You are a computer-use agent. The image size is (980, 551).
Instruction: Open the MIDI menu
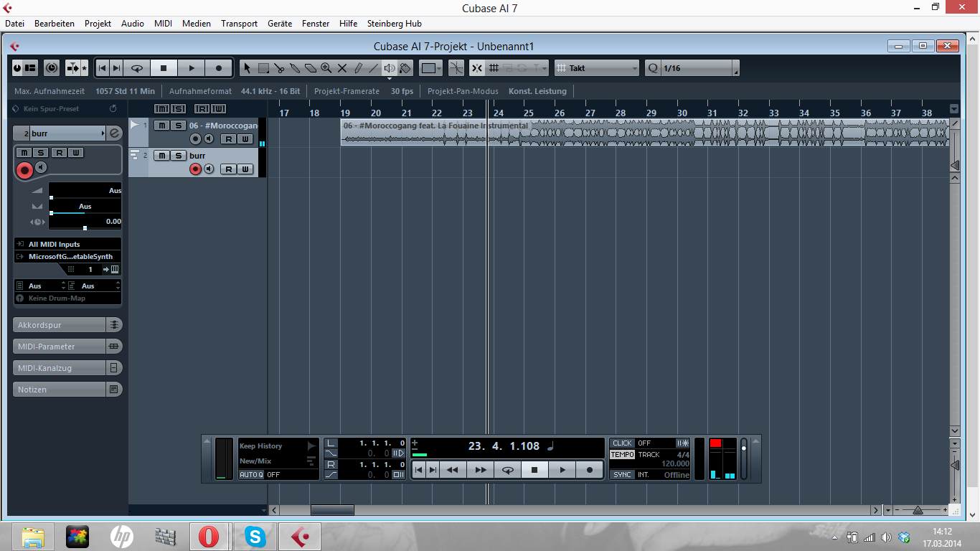pyautogui.click(x=164, y=24)
